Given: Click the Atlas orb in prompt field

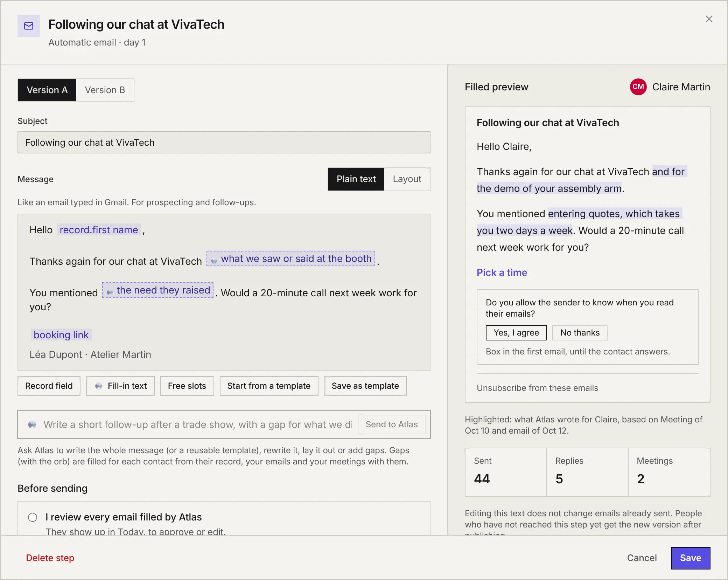Looking at the screenshot, I should [32, 424].
